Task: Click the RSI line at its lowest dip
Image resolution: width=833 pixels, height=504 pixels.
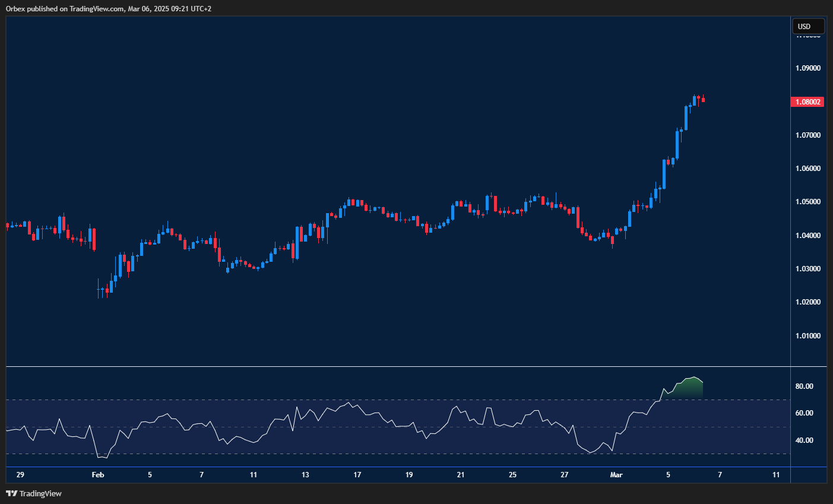Action: 105,458
